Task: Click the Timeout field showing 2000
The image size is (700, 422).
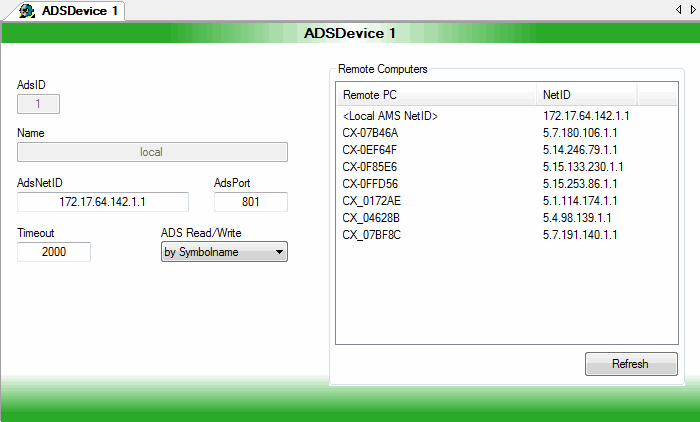Action: pos(54,252)
